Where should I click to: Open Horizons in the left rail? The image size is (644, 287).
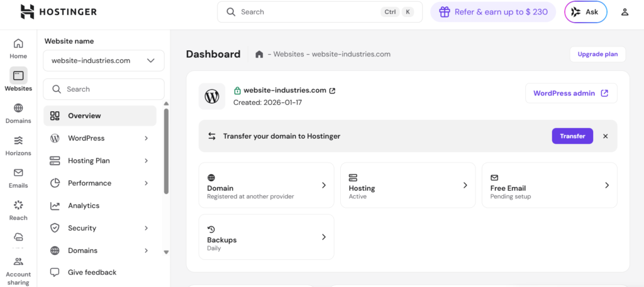18,145
